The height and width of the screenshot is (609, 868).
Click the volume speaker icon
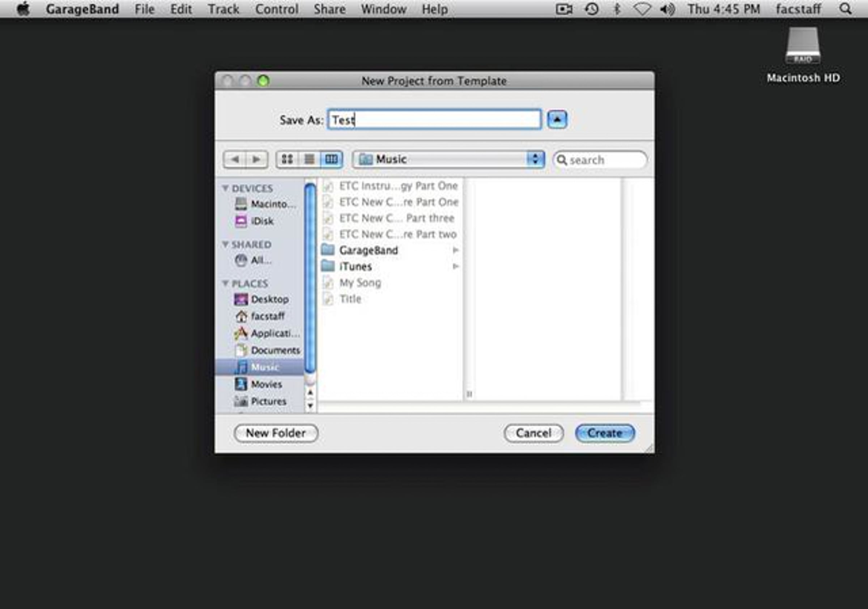click(667, 9)
